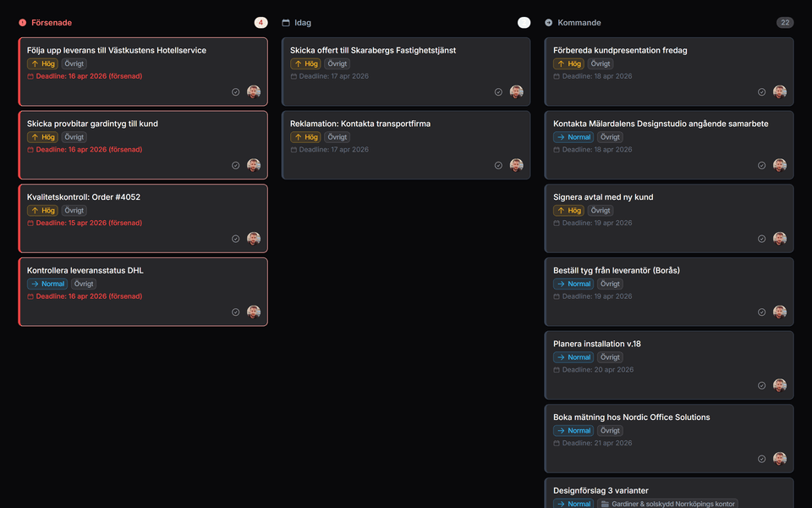Open Övrigt category tag on Boka mätning card
Viewport: 812px width, 508px height.
point(610,431)
